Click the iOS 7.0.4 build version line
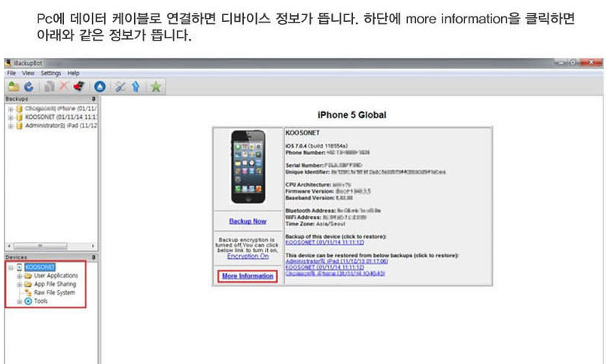The height and width of the screenshot is (364, 608). (316, 146)
